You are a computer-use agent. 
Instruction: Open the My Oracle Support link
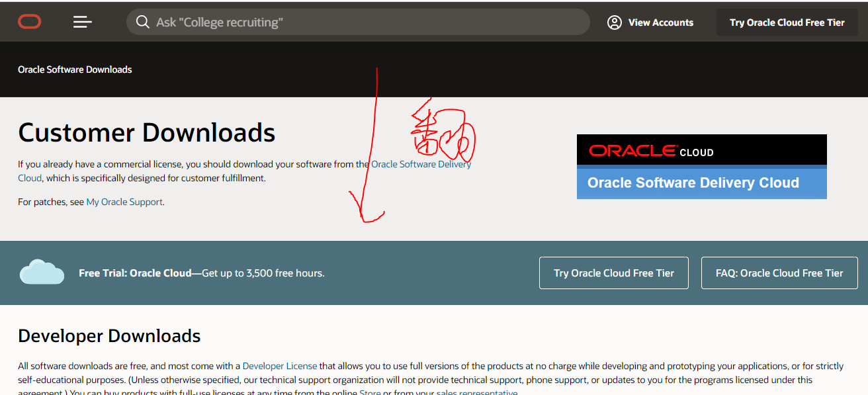(124, 201)
